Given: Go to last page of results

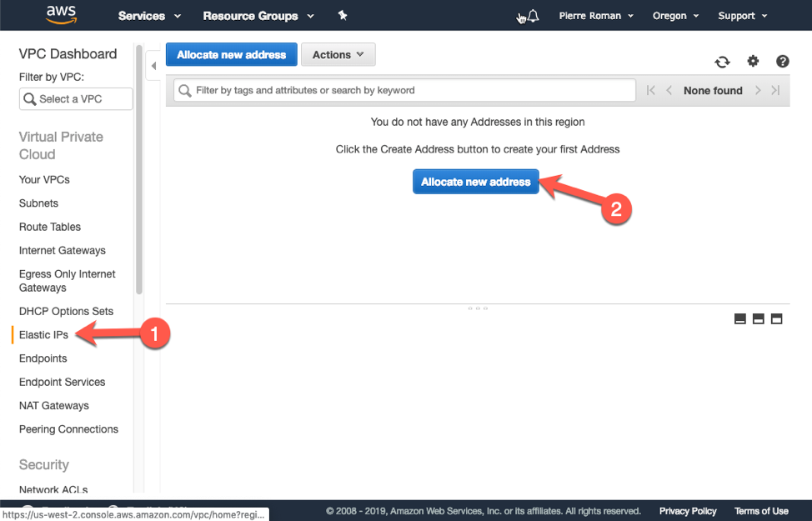Looking at the screenshot, I should pos(775,90).
